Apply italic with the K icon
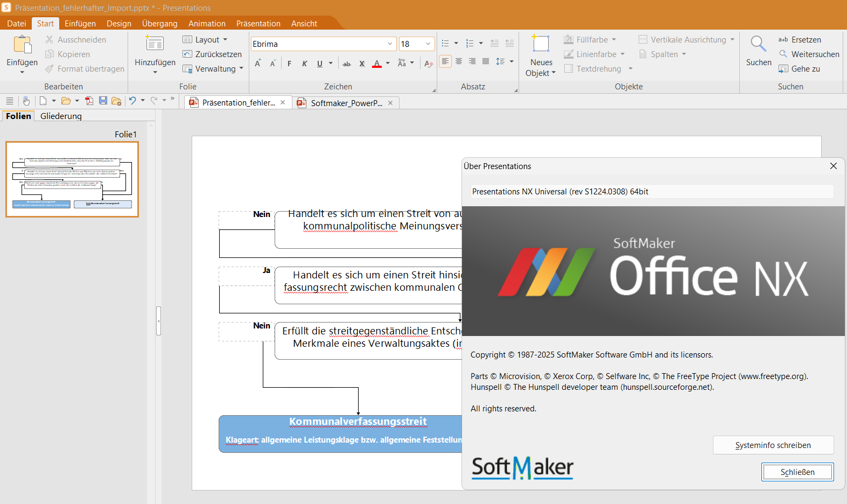The width and height of the screenshot is (847, 504). click(x=304, y=64)
